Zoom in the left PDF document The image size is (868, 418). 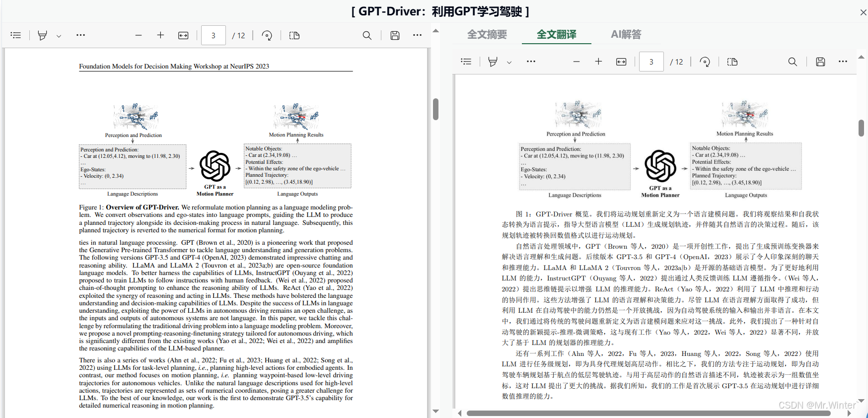coord(160,35)
